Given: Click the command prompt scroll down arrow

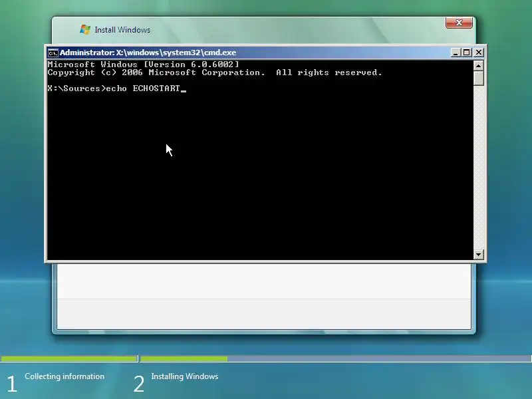Looking at the screenshot, I should pos(478,254).
